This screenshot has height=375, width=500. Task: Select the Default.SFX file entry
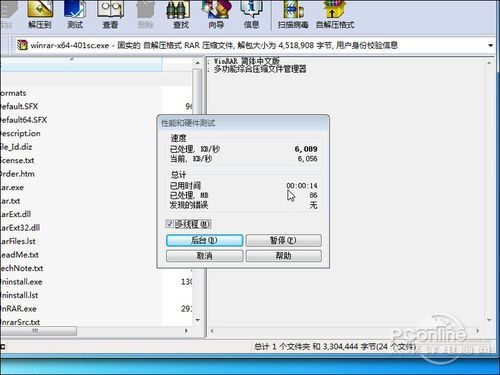click(x=19, y=106)
